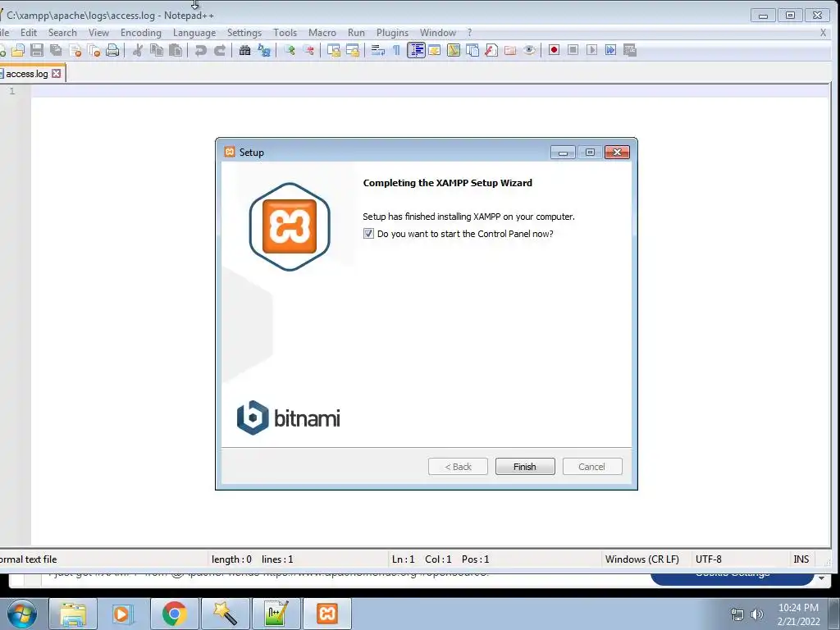Open the Plugins menu
The height and width of the screenshot is (630, 840).
click(392, 33)
